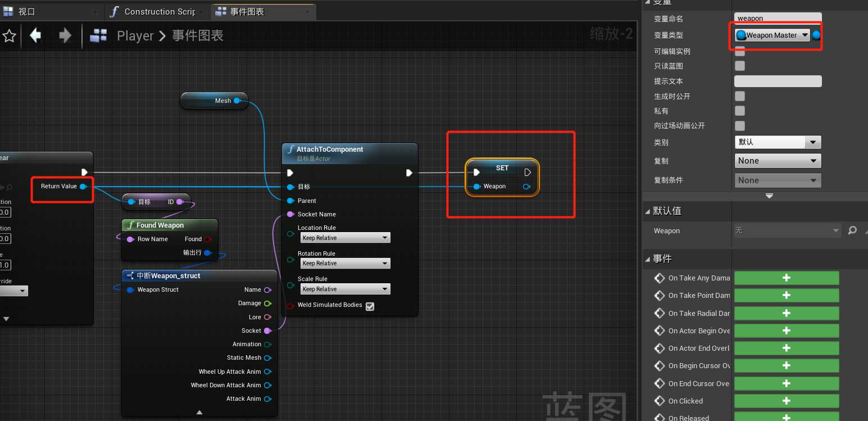Select the Mesh variable node
Viewport: 868px width, 421px height.
214,101
